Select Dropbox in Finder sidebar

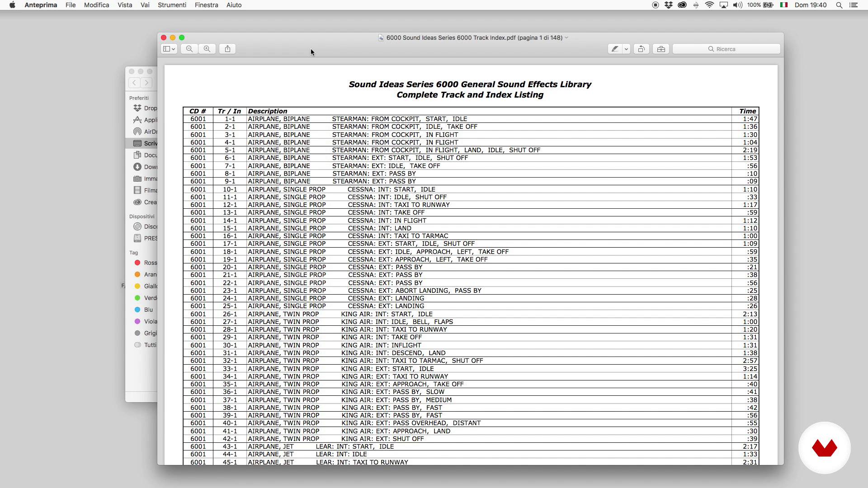pos(142,108)
